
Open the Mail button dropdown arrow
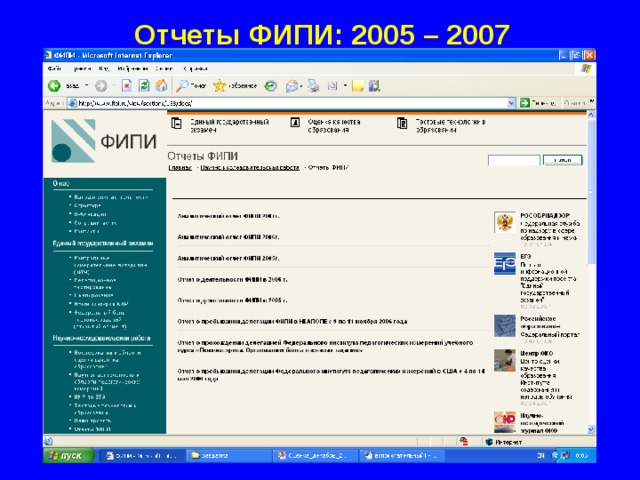[x=301, y=86]
